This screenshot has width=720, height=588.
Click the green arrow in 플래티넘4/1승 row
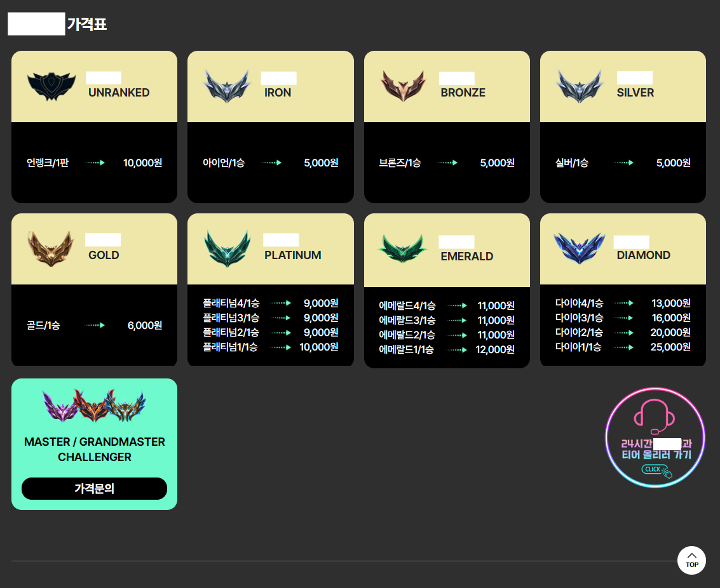[280, 303]
